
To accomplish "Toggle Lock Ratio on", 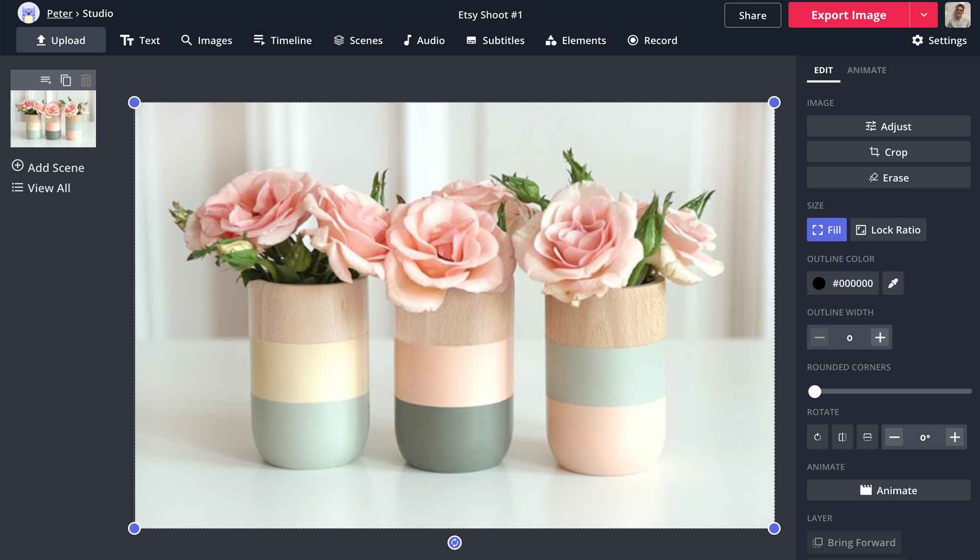I will click(888, 229).
